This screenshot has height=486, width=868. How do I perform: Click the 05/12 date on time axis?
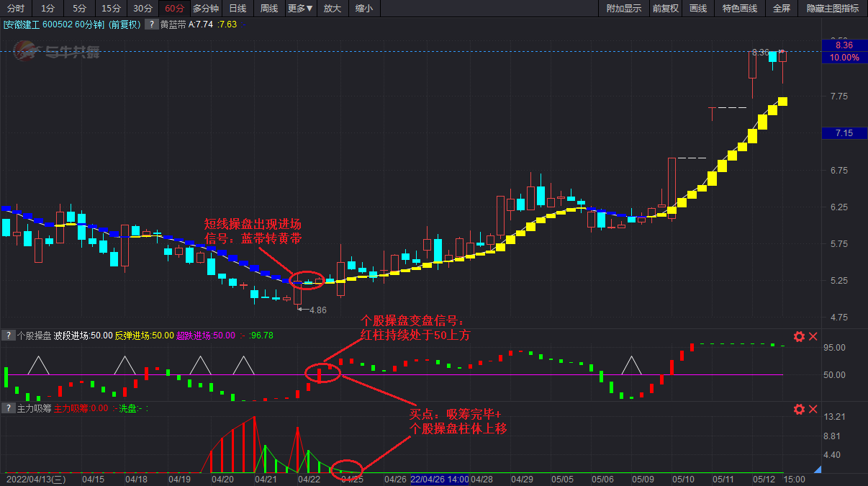click(764, 479)
